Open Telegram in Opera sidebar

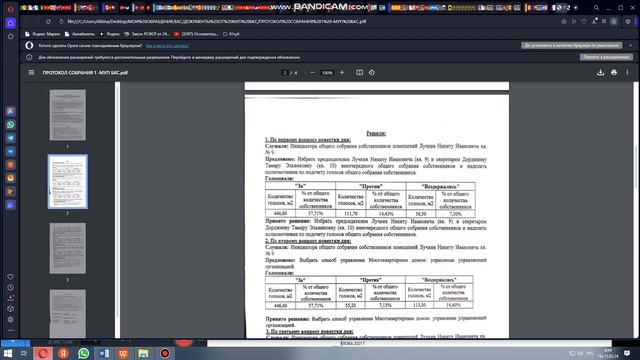(x=11, y=138)
